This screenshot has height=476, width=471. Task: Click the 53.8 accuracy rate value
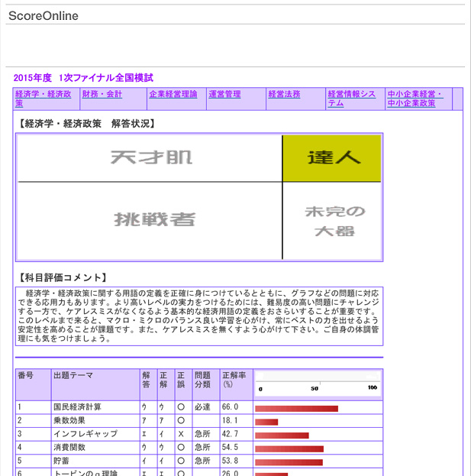pyautogui.click(x=230, y=461)
